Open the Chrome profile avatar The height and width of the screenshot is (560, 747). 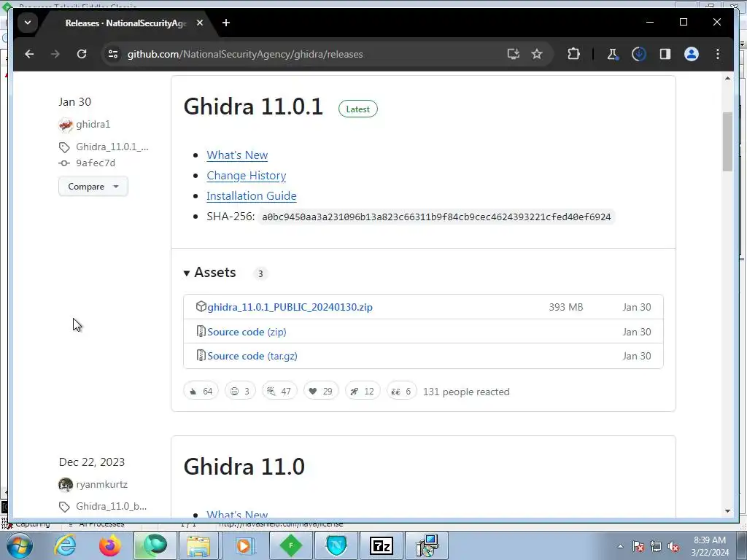tap(692, 54)
